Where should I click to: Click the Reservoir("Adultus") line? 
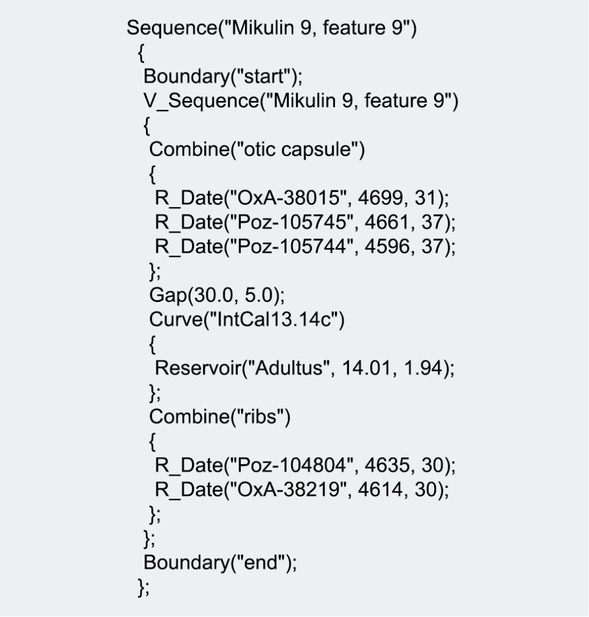click(x=305, y=368)
